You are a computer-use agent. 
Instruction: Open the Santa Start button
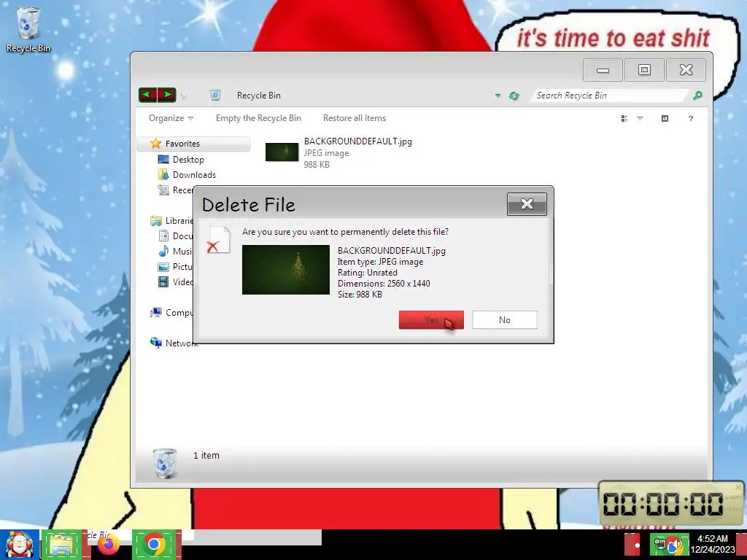pos(20,545)
